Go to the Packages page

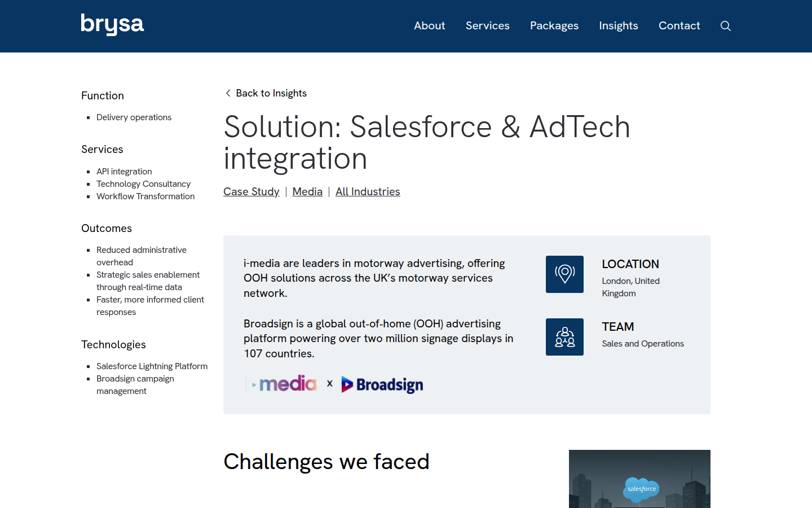pos(554,26)
